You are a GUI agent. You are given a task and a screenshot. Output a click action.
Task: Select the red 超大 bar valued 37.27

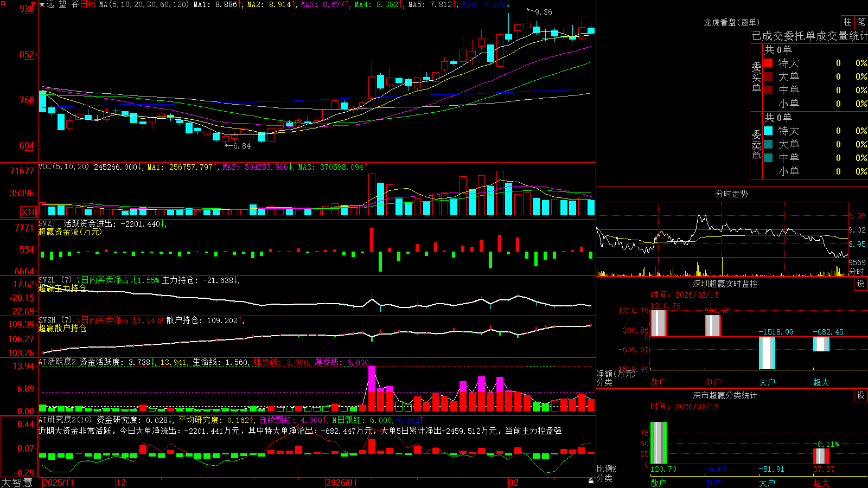point(821,456)
